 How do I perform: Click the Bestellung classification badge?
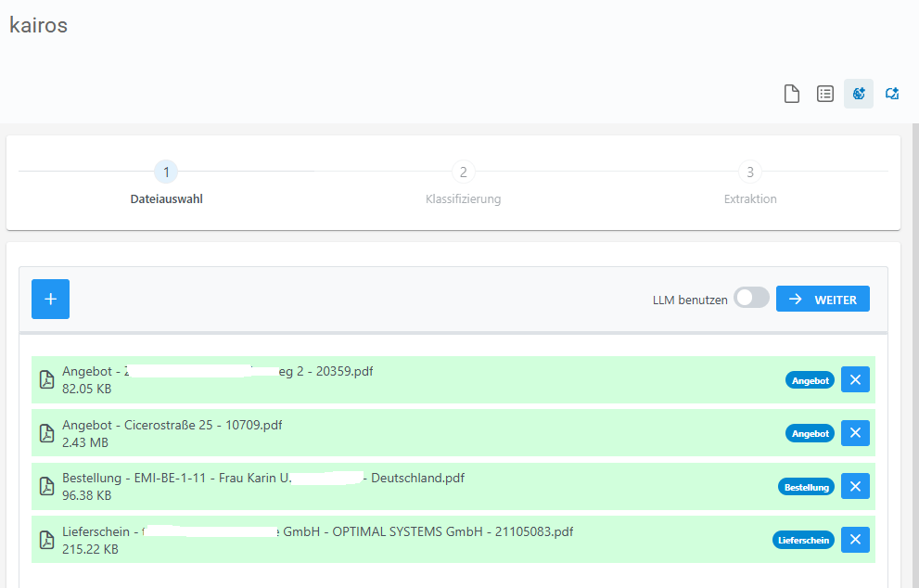point(806,487)
